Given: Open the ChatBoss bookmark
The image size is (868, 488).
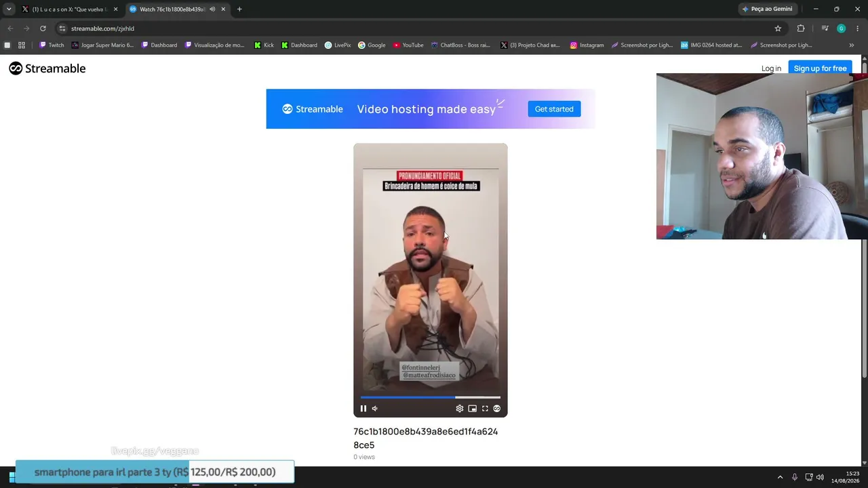Looking at the screenshot, I should tap(460, 45).
